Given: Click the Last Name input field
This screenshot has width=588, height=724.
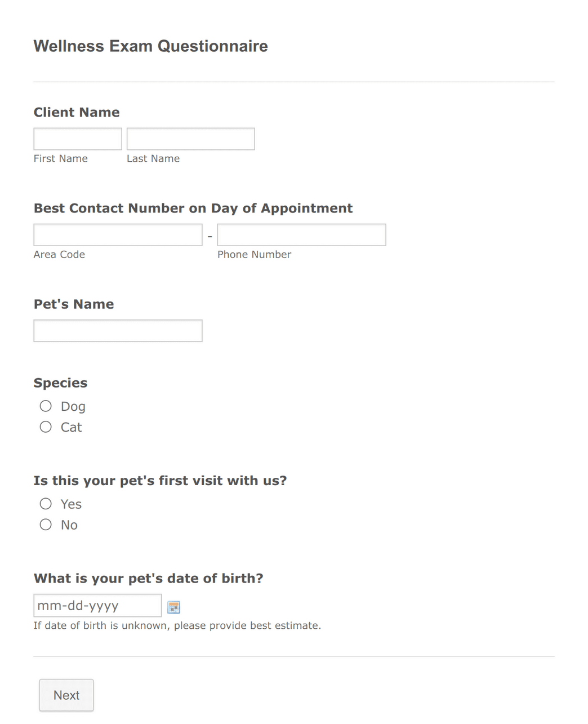Looking at the screenshot, I should coord(191,139).
